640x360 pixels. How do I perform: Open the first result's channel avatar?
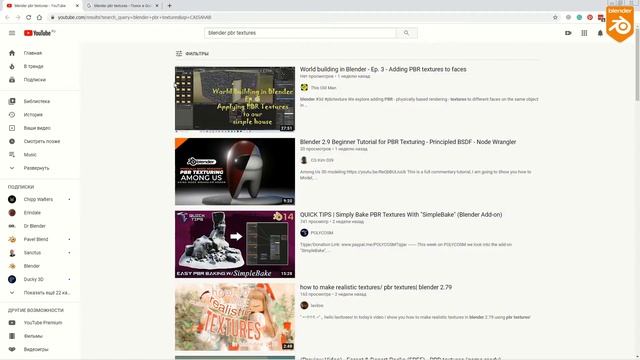(304, 88)
